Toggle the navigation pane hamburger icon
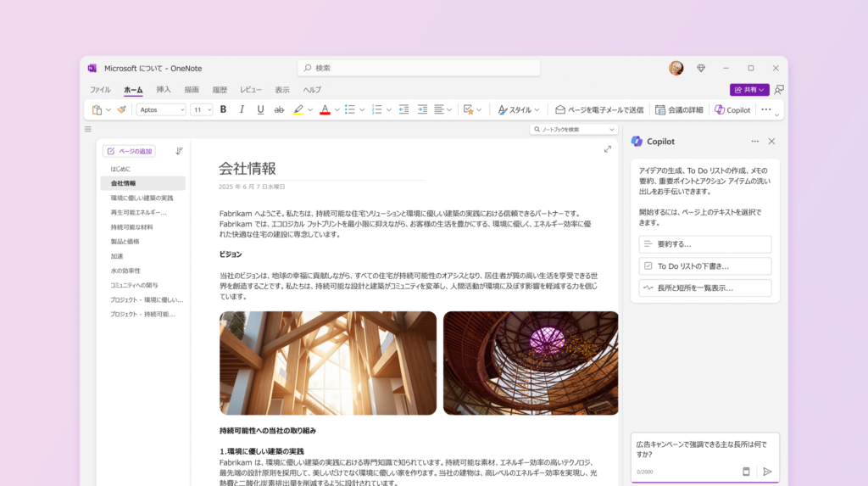 88,129
